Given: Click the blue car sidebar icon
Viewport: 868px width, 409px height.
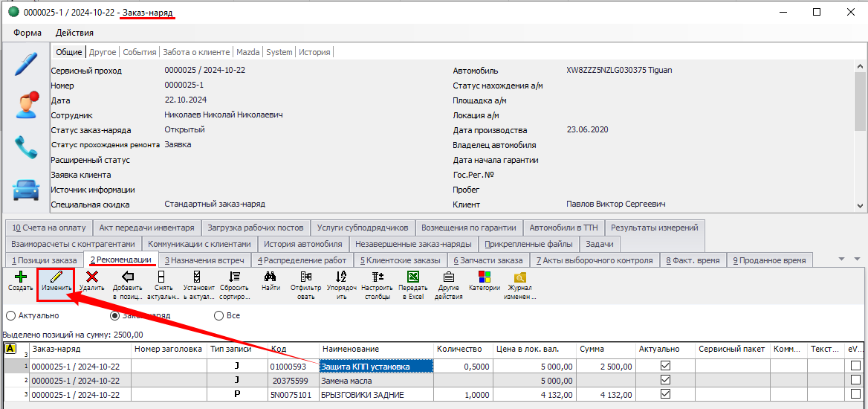Looking at the screenshot, I should (x=27, y=189).
